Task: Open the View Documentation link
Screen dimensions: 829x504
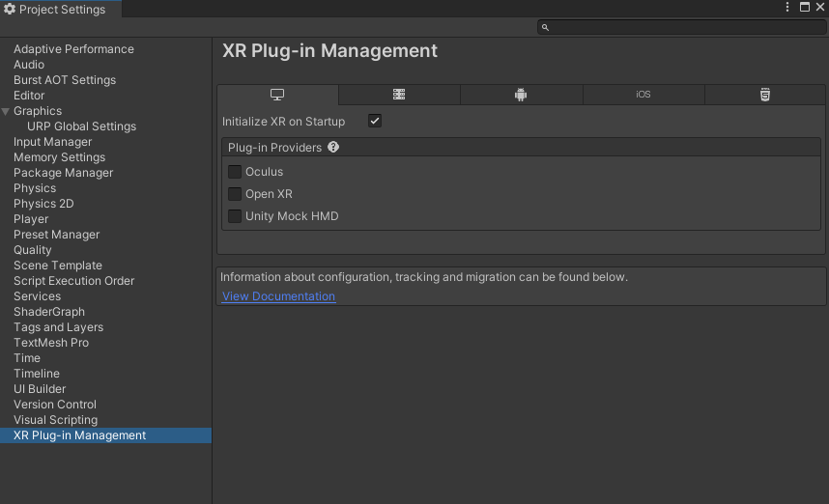Action: [278, 296]
